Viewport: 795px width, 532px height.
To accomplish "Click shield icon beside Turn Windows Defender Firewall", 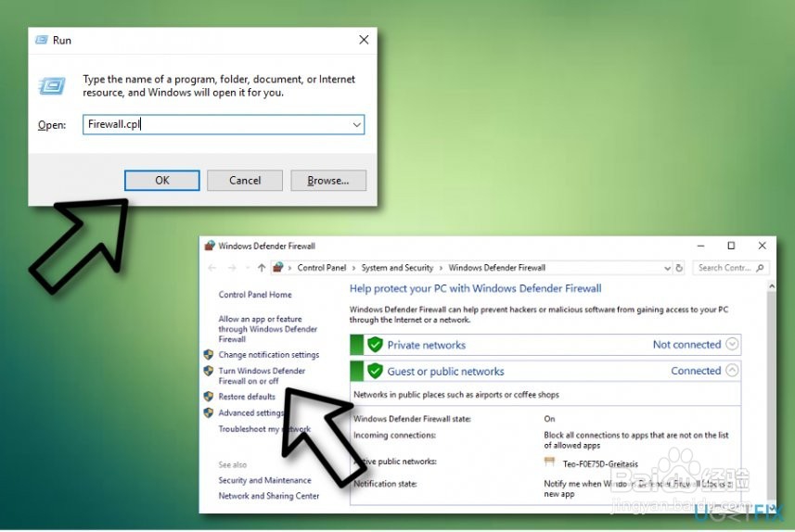I will (x=209, y=371).
